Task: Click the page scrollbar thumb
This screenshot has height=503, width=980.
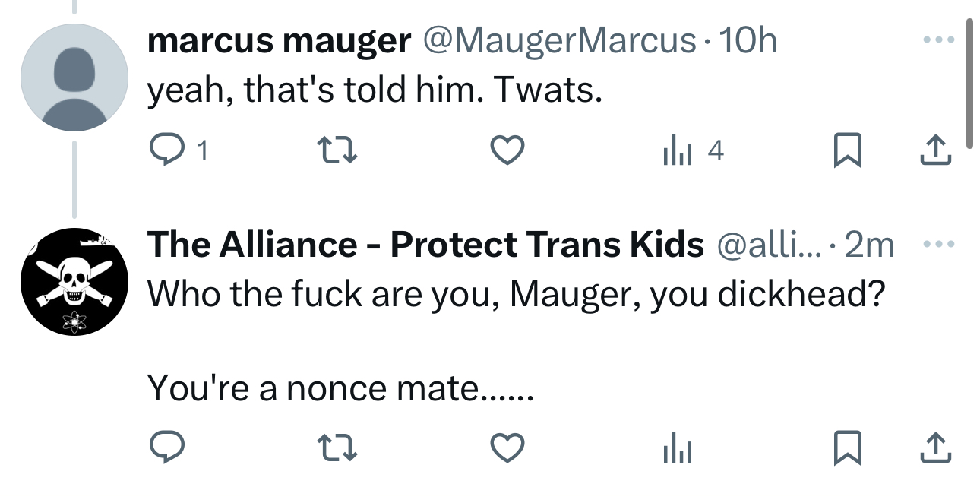Action: [x=970, y=84]
